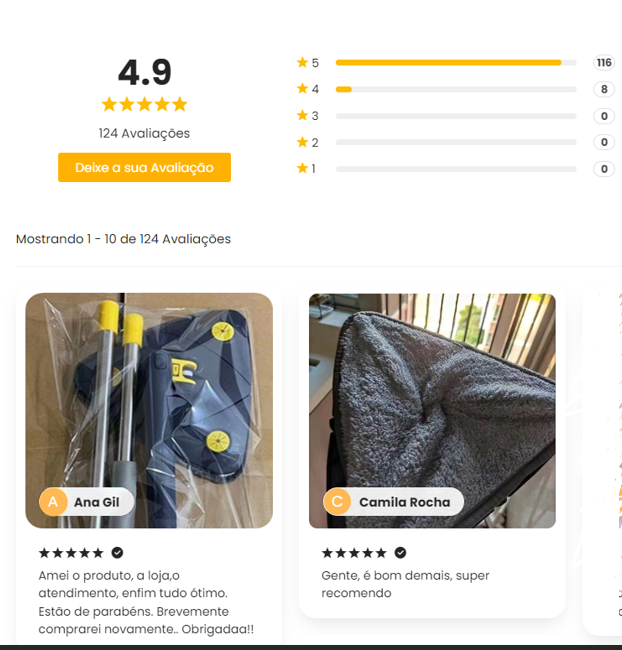The height and width of the screenshot is (650, 622).
Task: Click Ana Gil's five-star review rating
Action: 71,553
